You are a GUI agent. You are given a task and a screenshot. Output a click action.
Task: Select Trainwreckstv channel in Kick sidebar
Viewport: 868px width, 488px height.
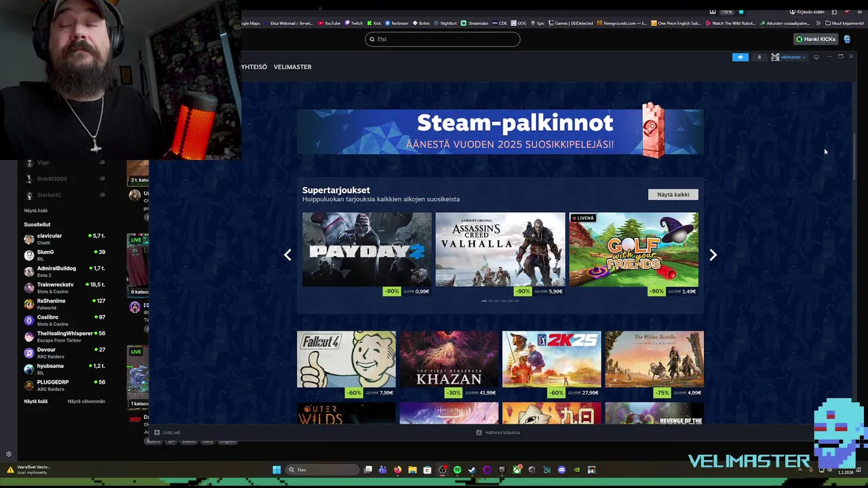click(64, 287)
